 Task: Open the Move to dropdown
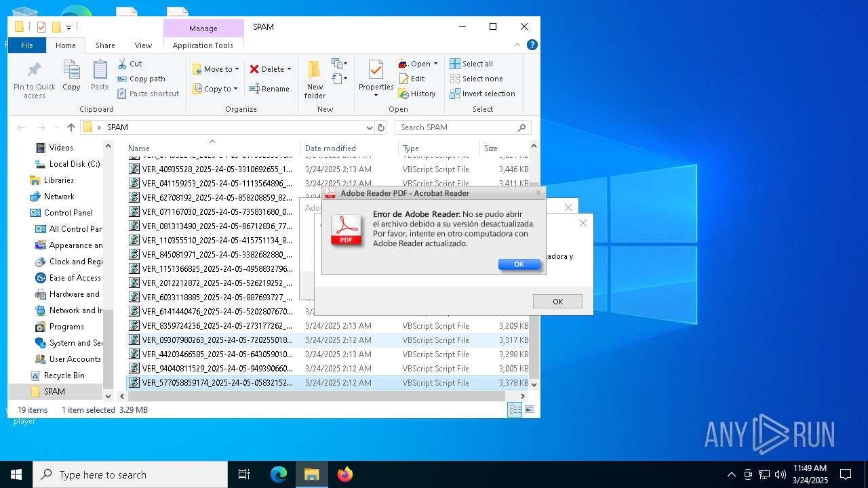(215, 69)
